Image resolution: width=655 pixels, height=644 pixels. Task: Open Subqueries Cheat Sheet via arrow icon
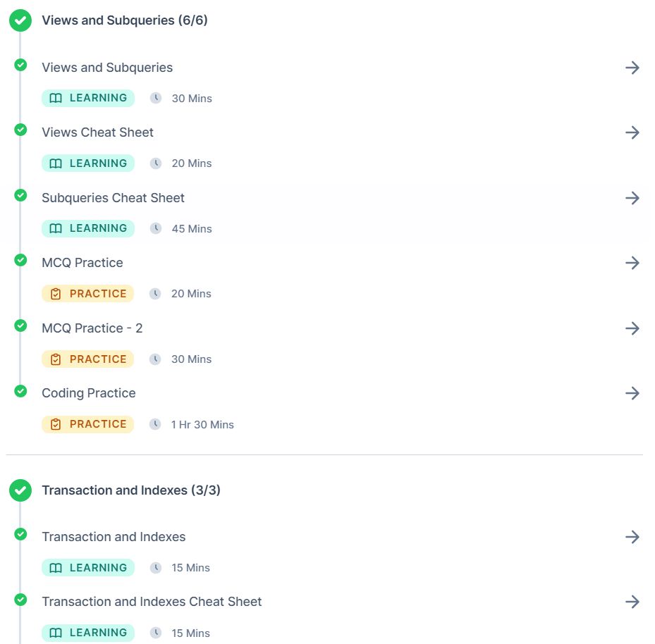[632, 198]
